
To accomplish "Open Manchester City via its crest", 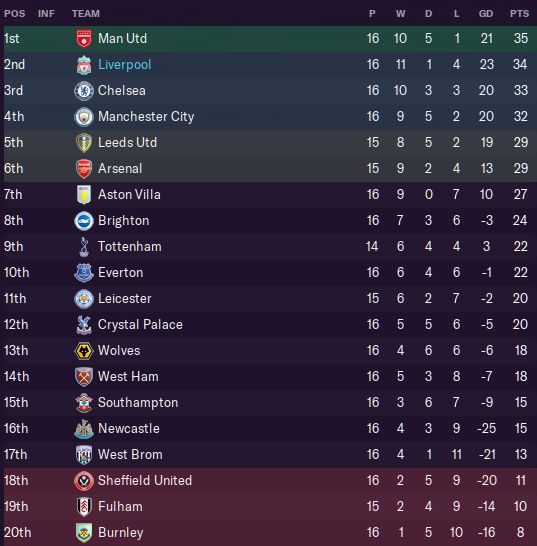I will pos(84,117).
